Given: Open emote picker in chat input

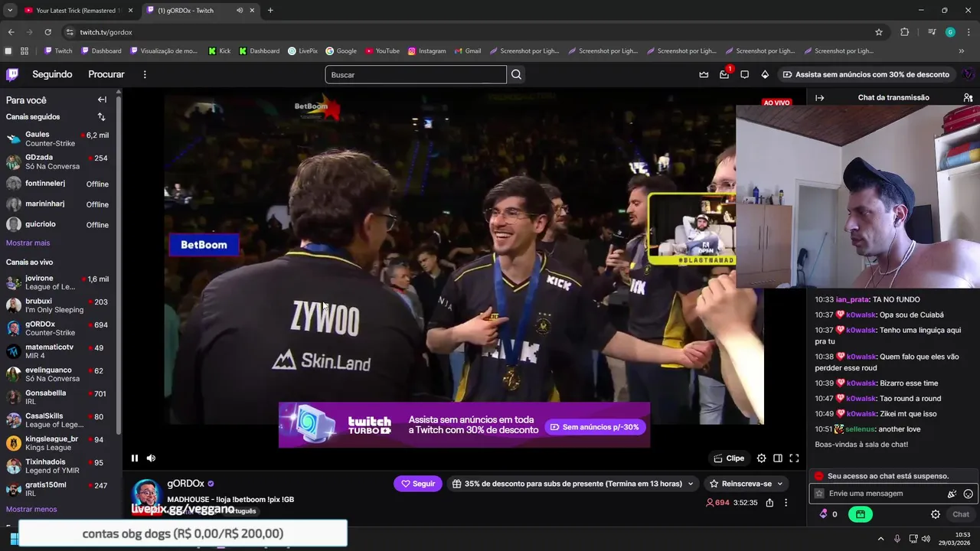Looking at the screenshot, I should pos(969,494).
